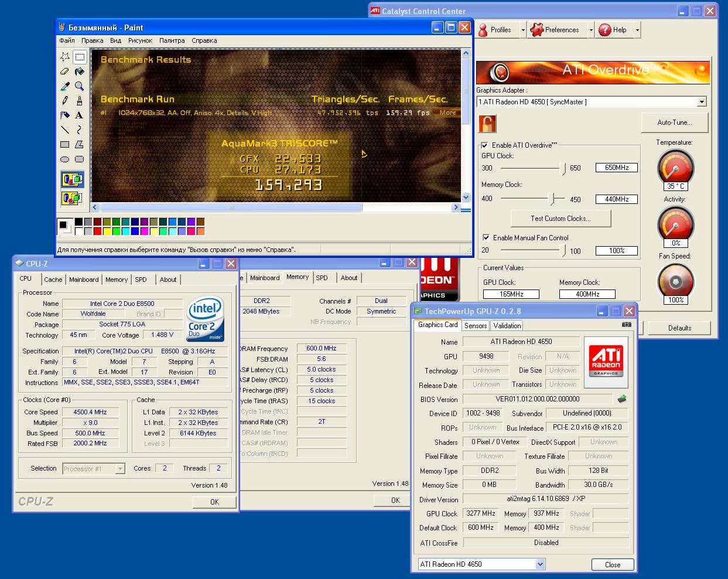The image size is (728, 579).
Task: Open the Палитра menu in Paint
Action: click(x=172, y=40)
